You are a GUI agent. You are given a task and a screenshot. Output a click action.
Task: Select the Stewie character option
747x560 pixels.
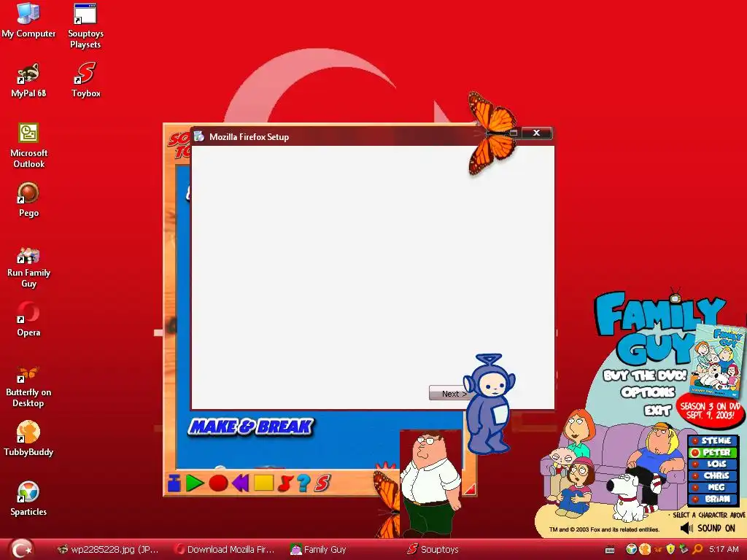tap(713, 441)
